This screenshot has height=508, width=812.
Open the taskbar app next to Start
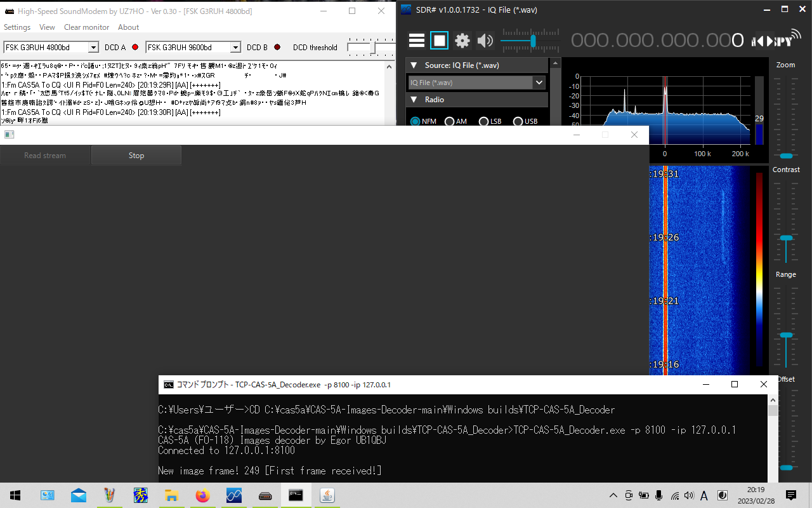(x=48, y=495)
